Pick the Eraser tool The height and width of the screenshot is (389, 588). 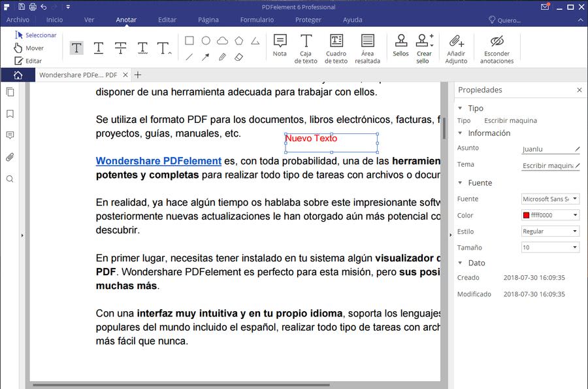tap(239, 57)
